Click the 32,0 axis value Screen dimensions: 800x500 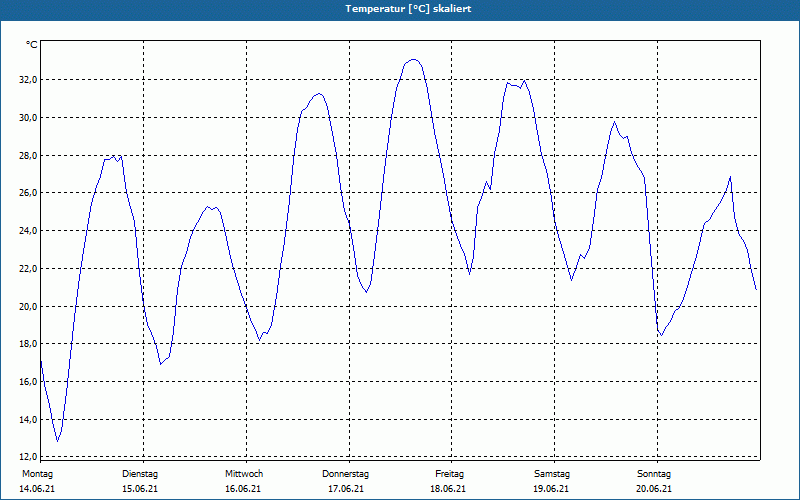[x=28, y=80]
